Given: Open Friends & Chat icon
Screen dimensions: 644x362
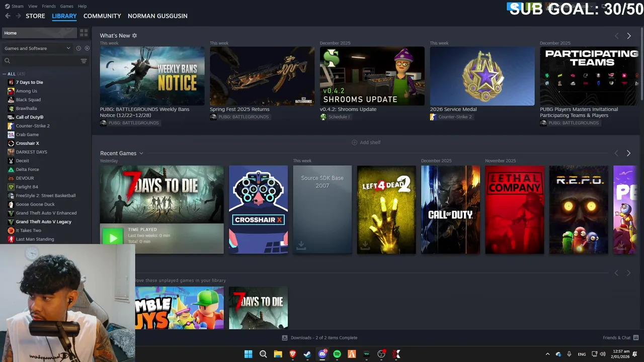Looking at the screenshot, I should click(x=636, y=338).
